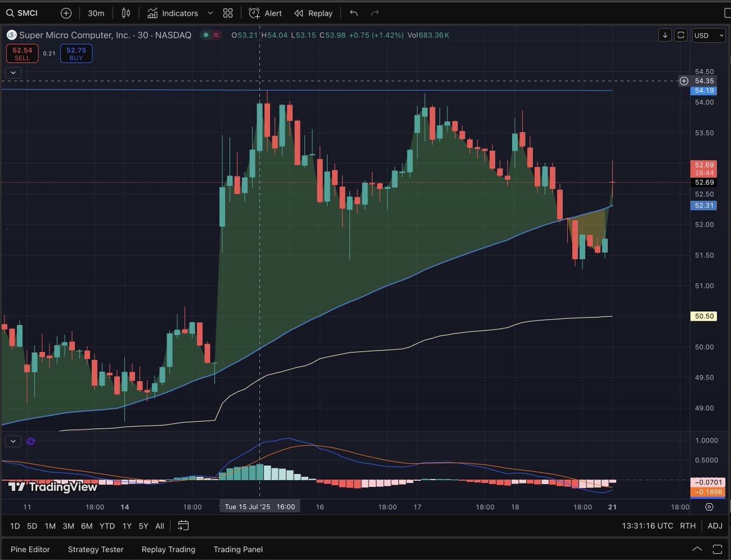Select the 1D date range
The width and height of the screenshot is (731, 560).
pos(15,526)
